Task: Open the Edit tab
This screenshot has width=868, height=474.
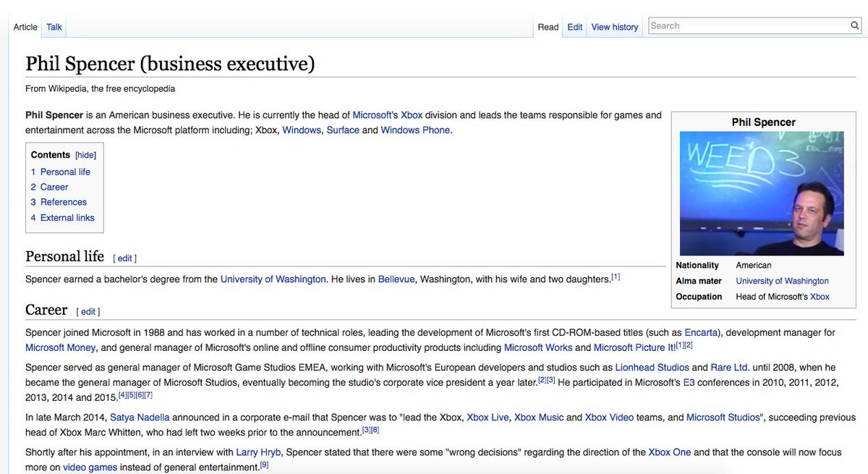Action: 575,27
